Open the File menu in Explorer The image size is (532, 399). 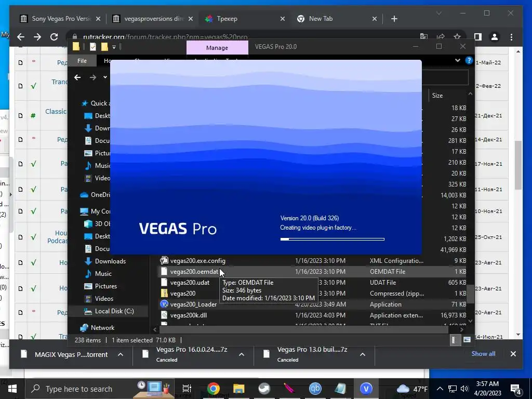(x=82, y=61)
